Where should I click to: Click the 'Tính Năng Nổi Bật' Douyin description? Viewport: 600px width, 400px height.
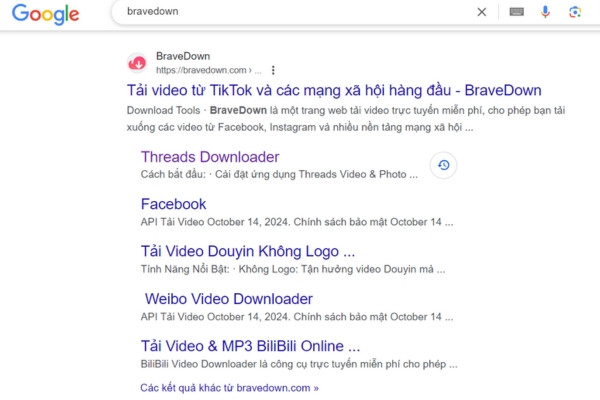tap(293, 269)
